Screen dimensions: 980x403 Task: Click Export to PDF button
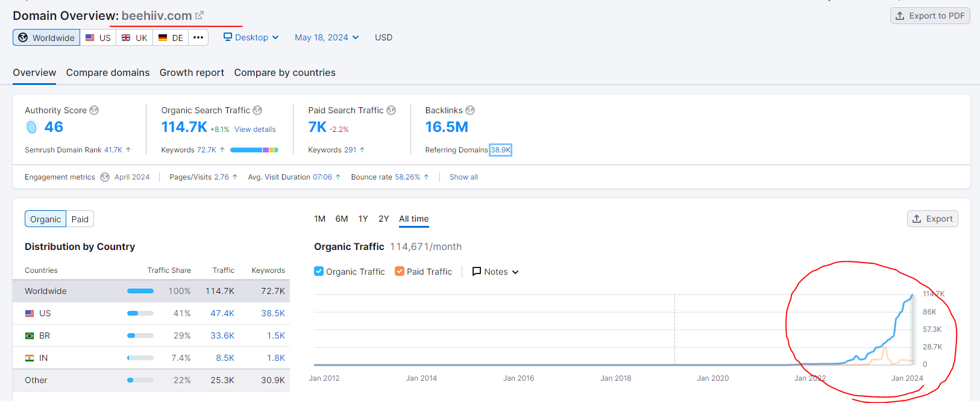tap(930, 16)
